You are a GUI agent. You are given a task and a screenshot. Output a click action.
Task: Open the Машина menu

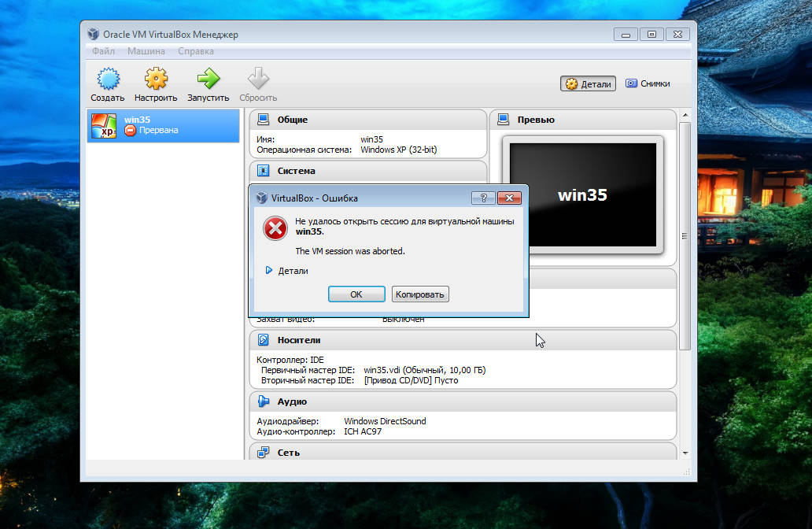(x=146, y=51)
